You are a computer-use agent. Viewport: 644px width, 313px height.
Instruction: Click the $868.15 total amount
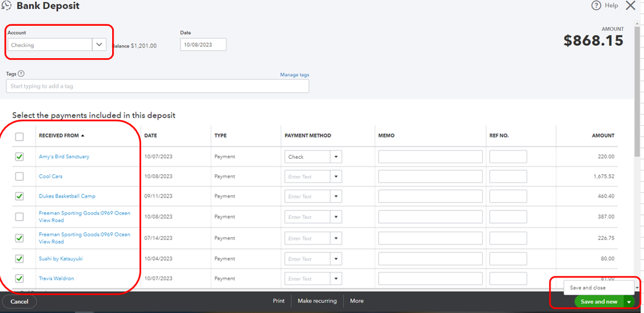pos(594,41)
